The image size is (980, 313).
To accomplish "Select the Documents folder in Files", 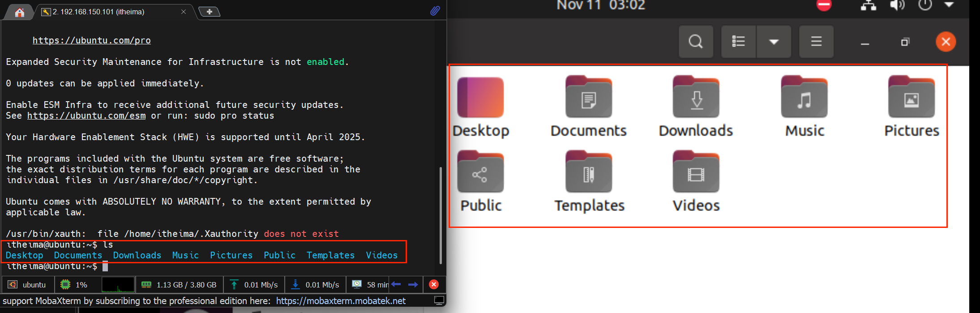I will (x=588, y=107).
